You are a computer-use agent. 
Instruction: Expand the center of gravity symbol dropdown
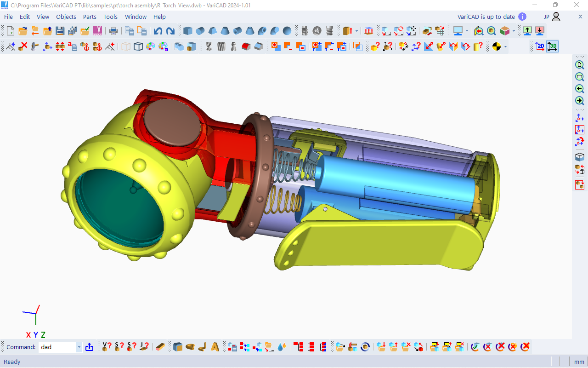pos(505,47)
